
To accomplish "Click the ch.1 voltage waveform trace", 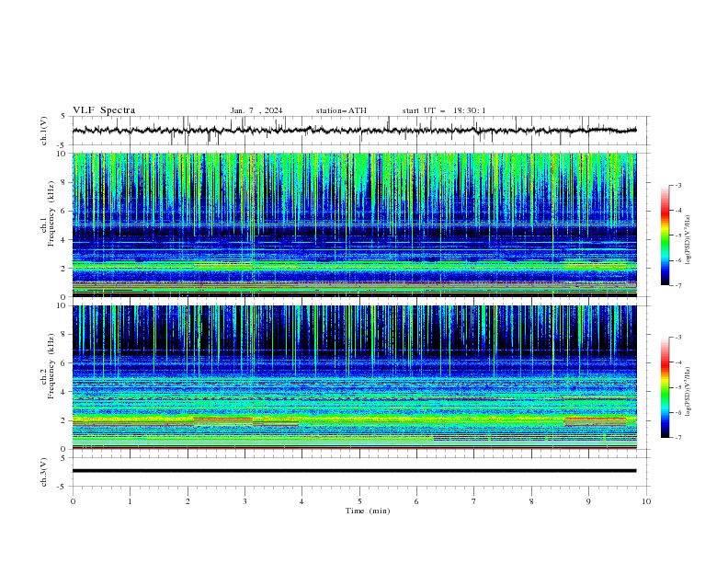I will point(355,131).
